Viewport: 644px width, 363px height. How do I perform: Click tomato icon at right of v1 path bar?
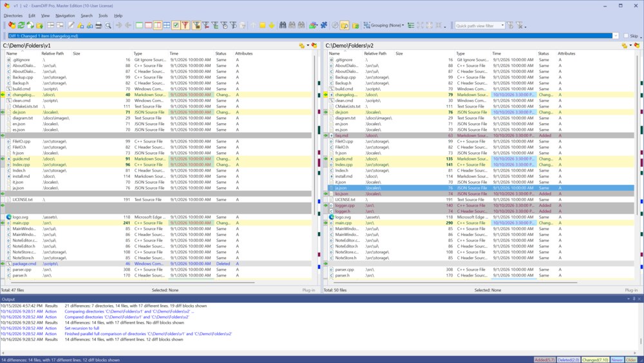point(314,46)
